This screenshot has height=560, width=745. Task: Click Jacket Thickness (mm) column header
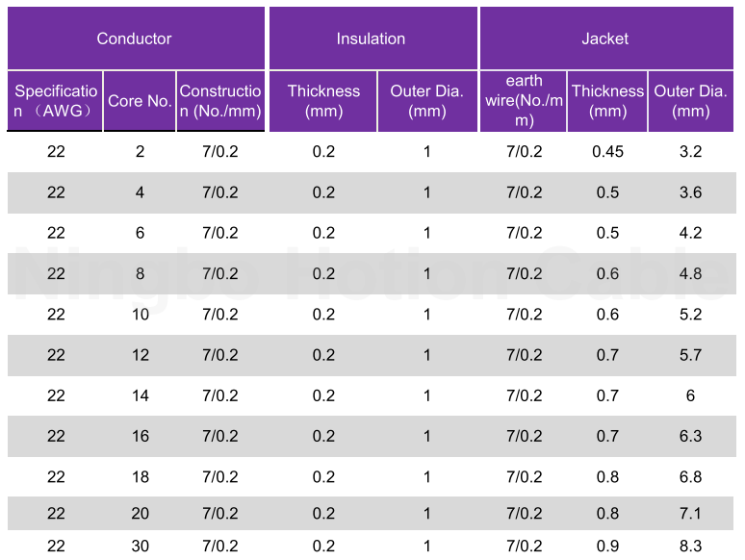tap(607, 101)
